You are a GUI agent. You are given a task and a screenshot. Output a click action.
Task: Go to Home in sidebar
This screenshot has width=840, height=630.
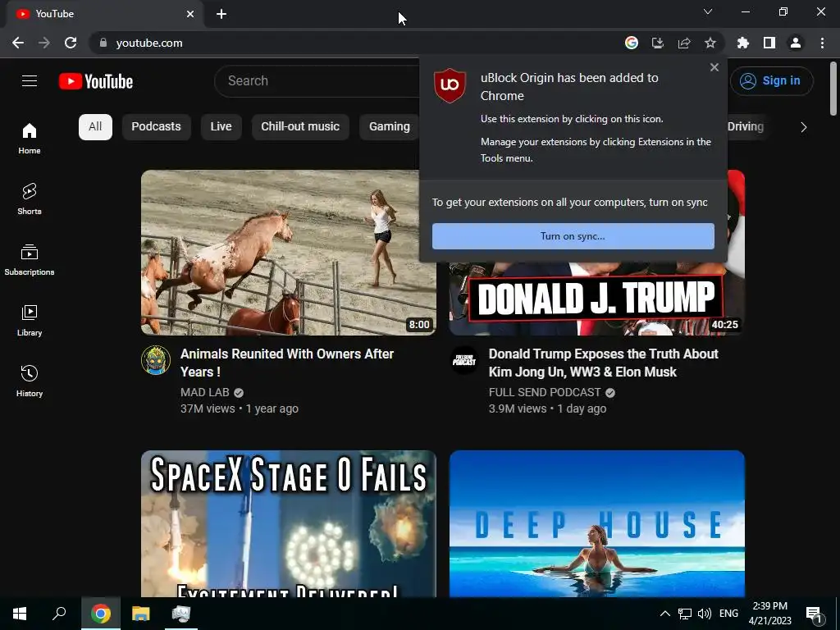[x=30, y=138]
